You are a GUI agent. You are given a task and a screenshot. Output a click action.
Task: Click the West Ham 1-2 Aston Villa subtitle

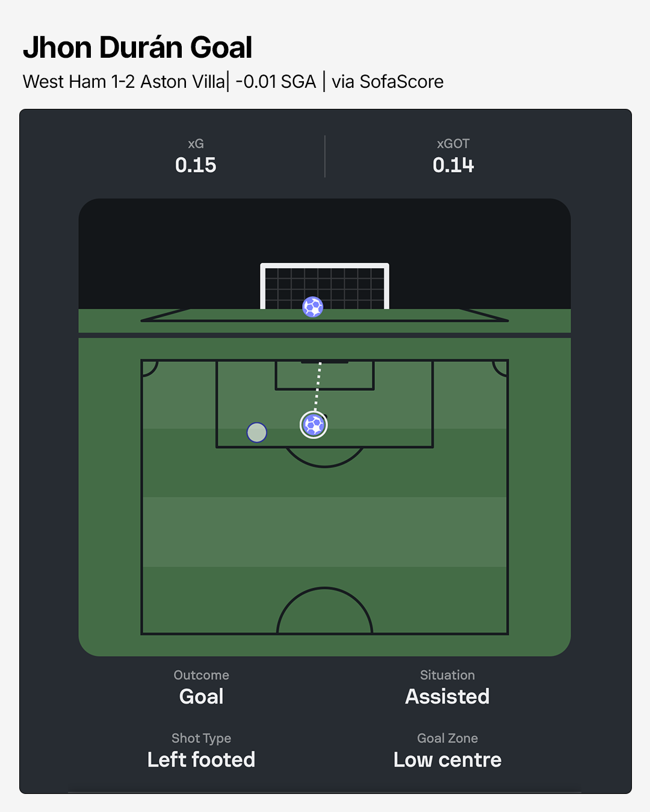tap(124, 81)
